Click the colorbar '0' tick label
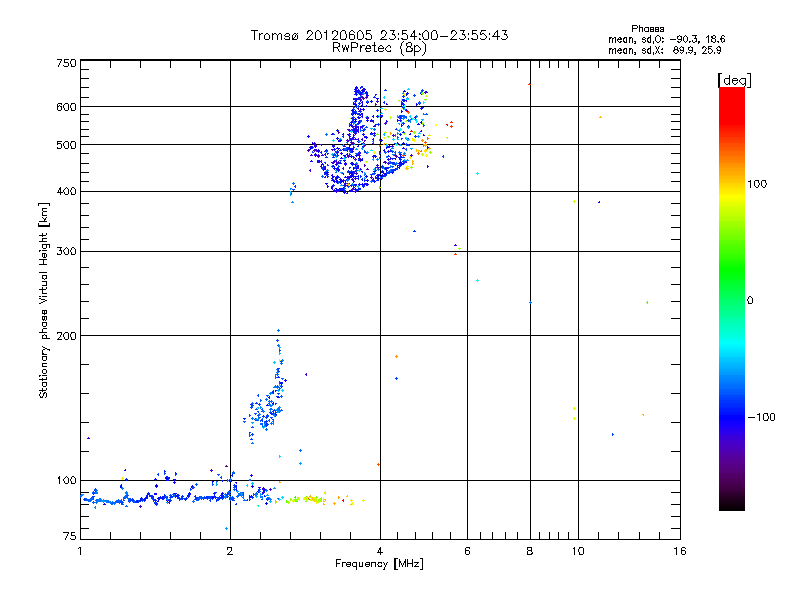Image resolution: width=800 pixels, height=600 pixels. [750, 301]
